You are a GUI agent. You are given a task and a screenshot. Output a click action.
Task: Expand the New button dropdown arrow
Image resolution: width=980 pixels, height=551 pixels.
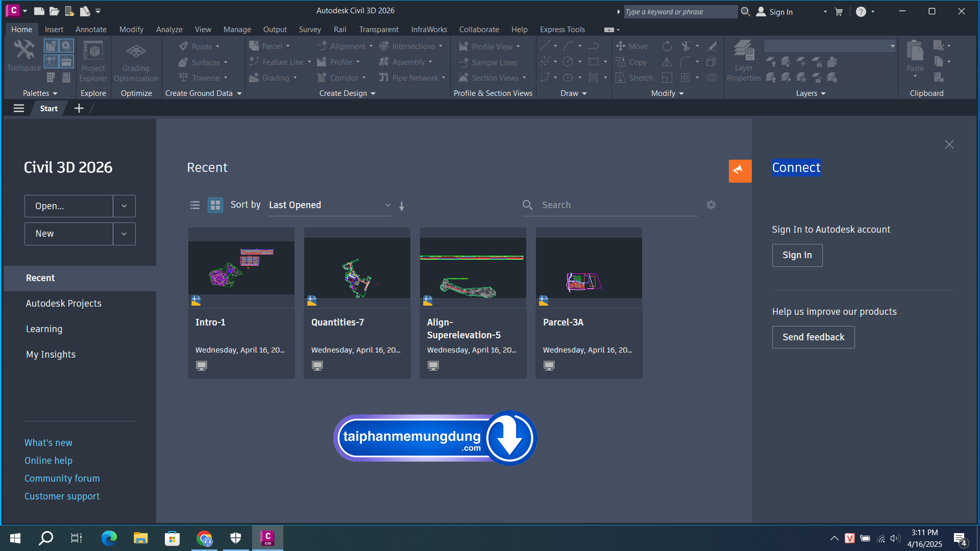(x=124, y=234)
